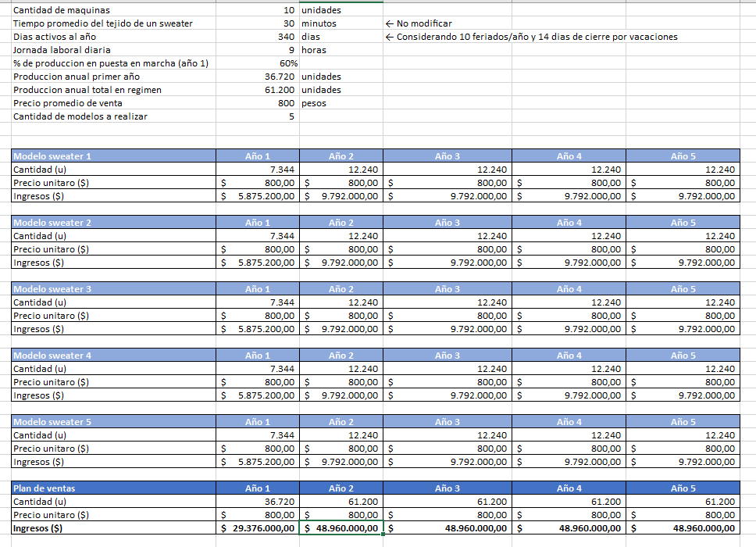Click the value 5 for Cantidad de modelos

click(x=258, y=116)
